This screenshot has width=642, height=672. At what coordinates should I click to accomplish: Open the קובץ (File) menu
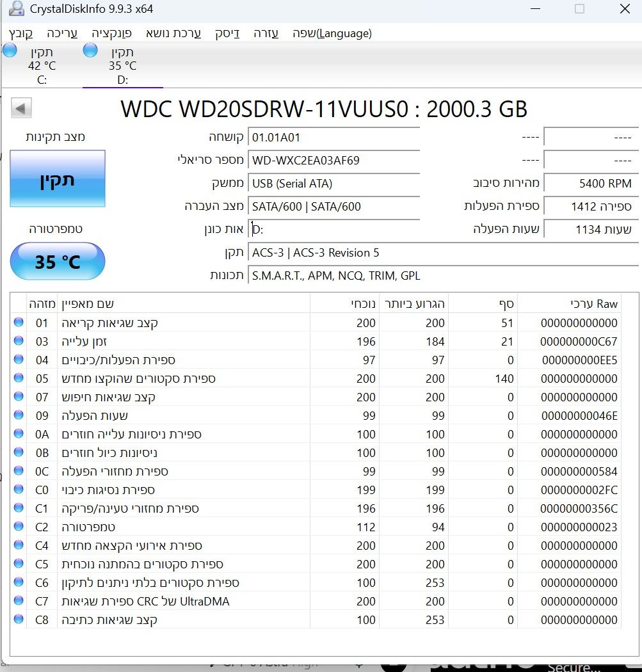pos(20,33)
